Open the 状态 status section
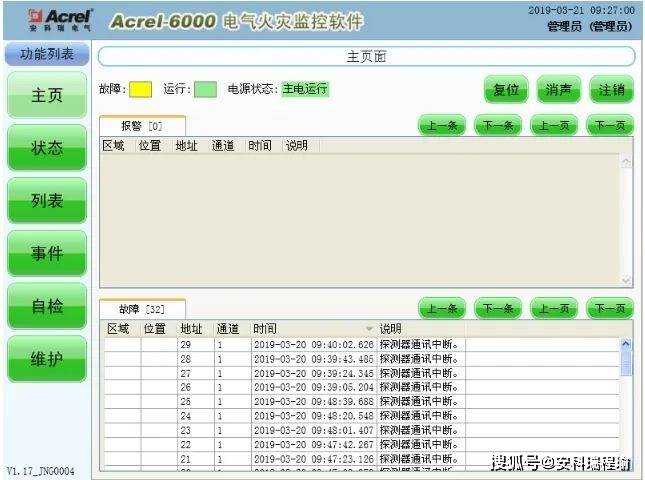The width and height of the screenshot is (645, 480). coord(47,148)
